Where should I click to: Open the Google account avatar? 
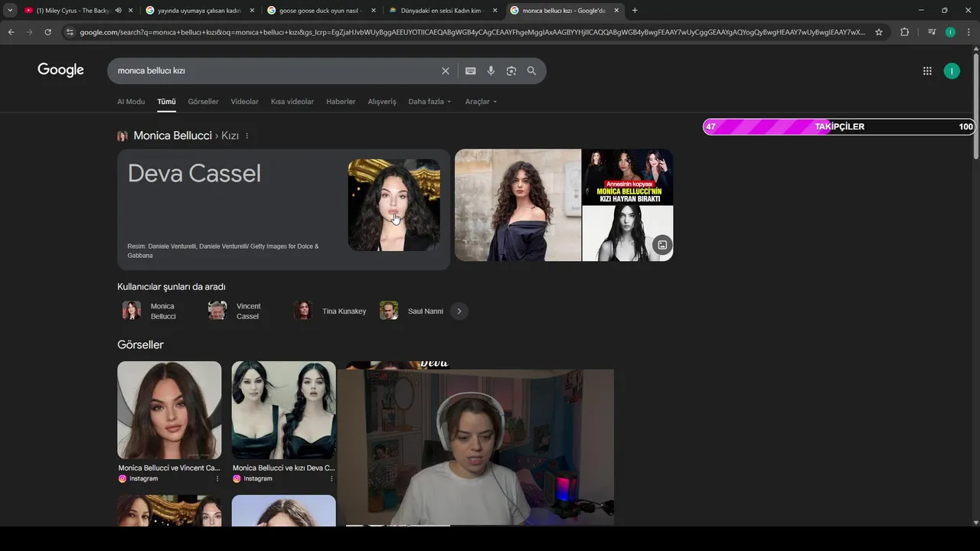(952, 71)
